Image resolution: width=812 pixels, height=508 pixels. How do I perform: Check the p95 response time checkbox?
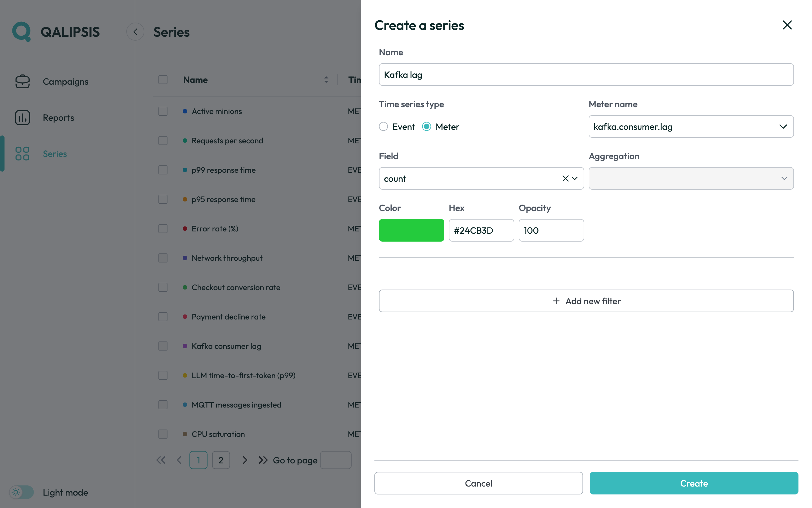(x=163, y=199)
